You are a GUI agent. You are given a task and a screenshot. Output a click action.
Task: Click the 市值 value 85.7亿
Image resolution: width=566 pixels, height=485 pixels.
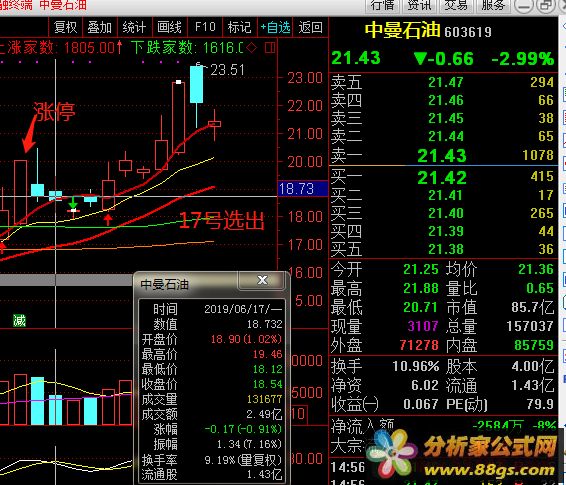tap(532, 307)
